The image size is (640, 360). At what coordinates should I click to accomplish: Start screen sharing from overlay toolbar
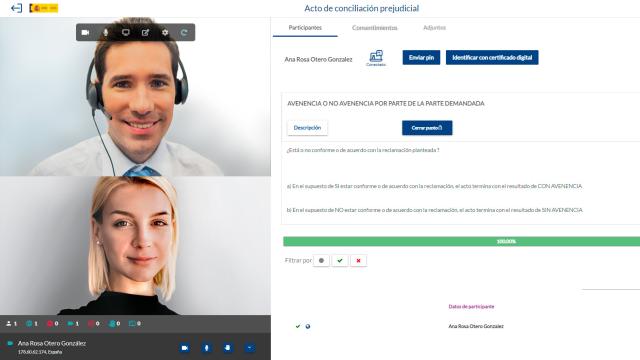coord(126,32)
